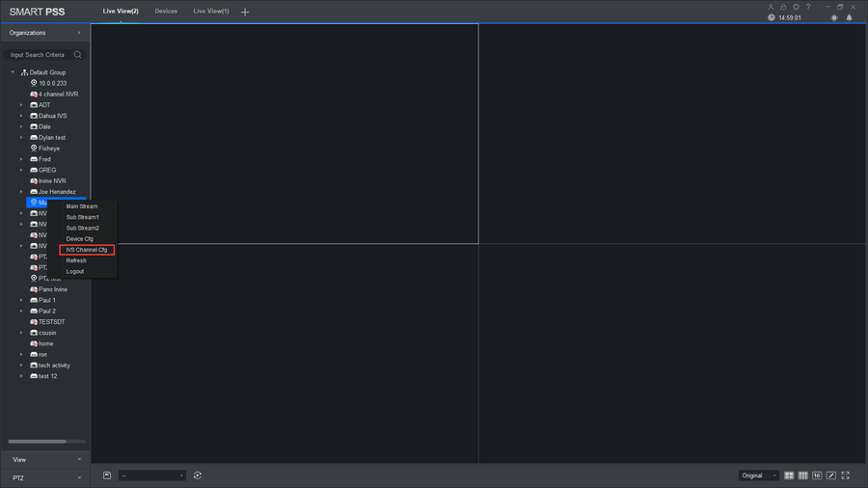The height and width of the screenshot is (488, 868).
Task: Choose Refresh from context menu
Action: click(76, 260)
